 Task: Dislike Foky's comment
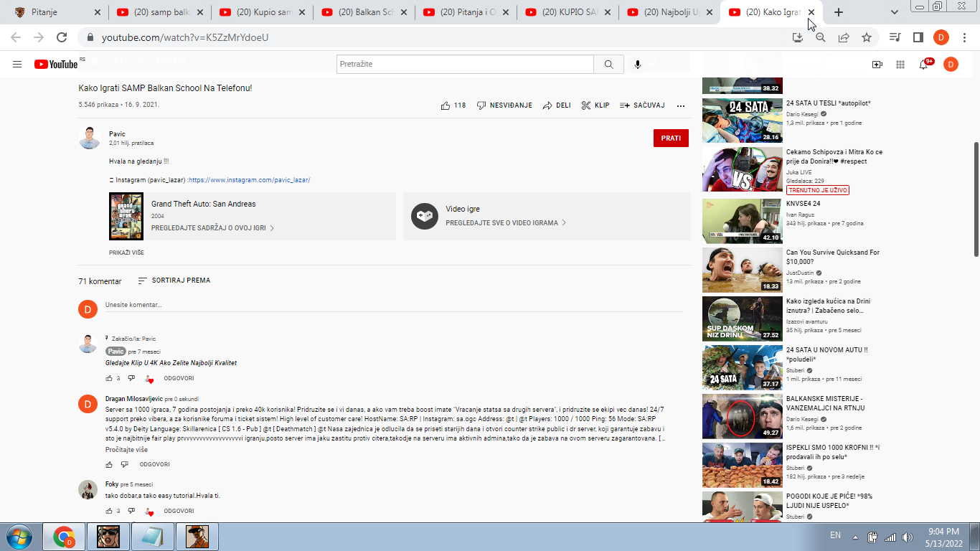click(131, 511)
